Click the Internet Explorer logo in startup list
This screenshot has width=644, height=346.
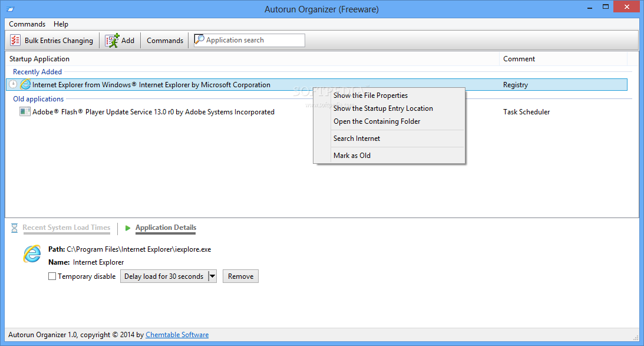click(25, 84)
